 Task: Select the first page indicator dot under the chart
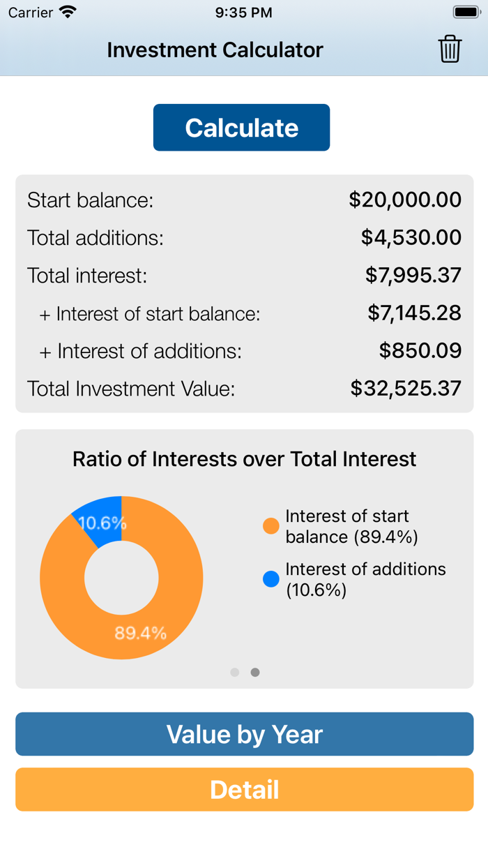point(234,672)
